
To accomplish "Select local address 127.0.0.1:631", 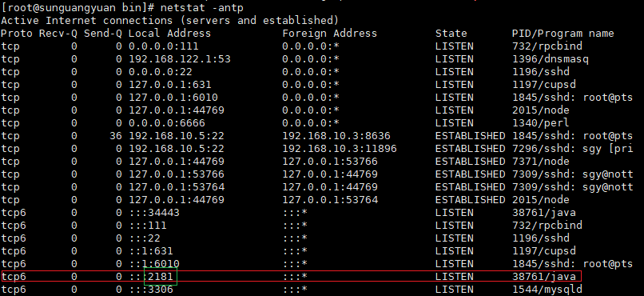I will point(169,84).
